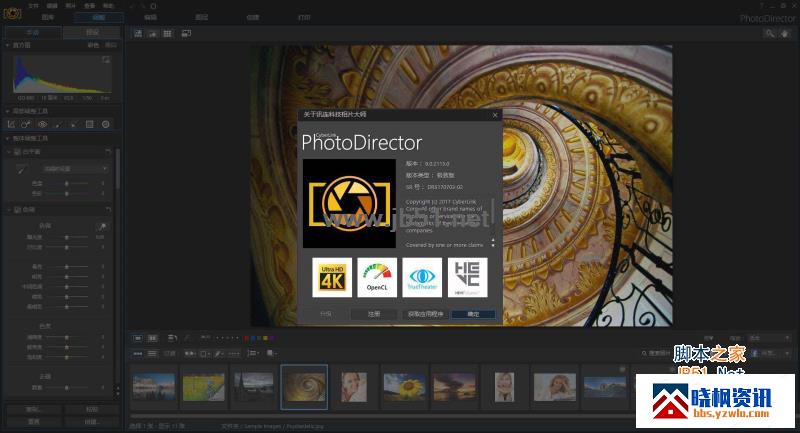The image size is (800, 433).
Task: Click the 复制 button at panel bottom
Action: [x=33, y=410]
